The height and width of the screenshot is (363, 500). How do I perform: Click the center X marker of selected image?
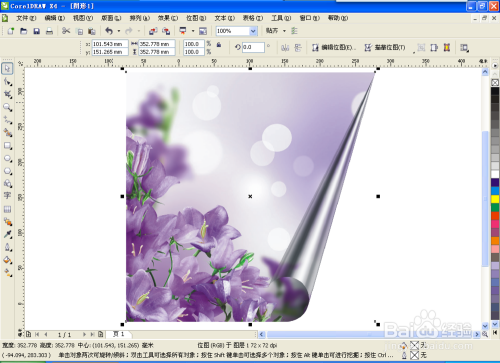pos(250,196)
